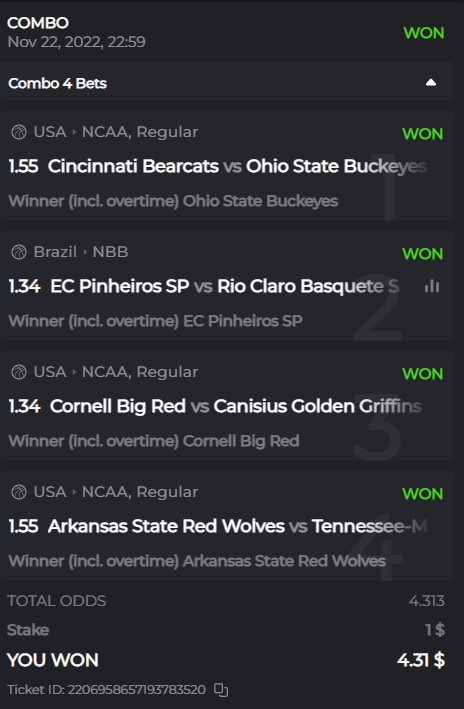Viewport: 464px width, 709px height.
Task: Open Cincinnati Bearcats vs Ohio State Buckeyes match
Action: 237,166
